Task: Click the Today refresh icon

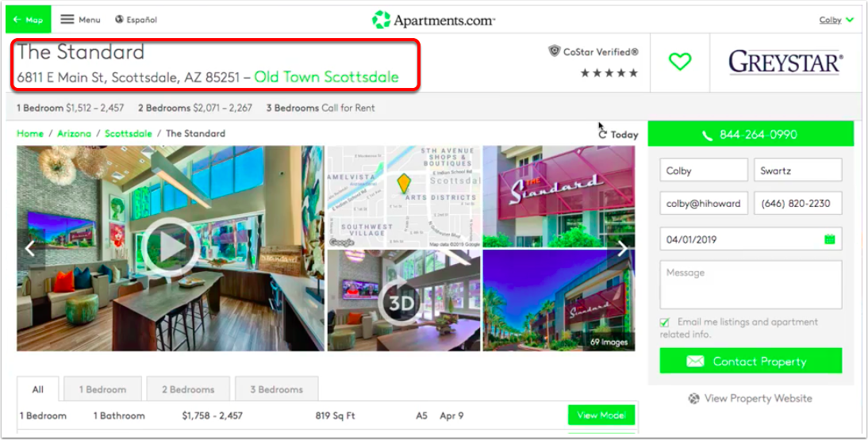Action: tap(603, 135)
